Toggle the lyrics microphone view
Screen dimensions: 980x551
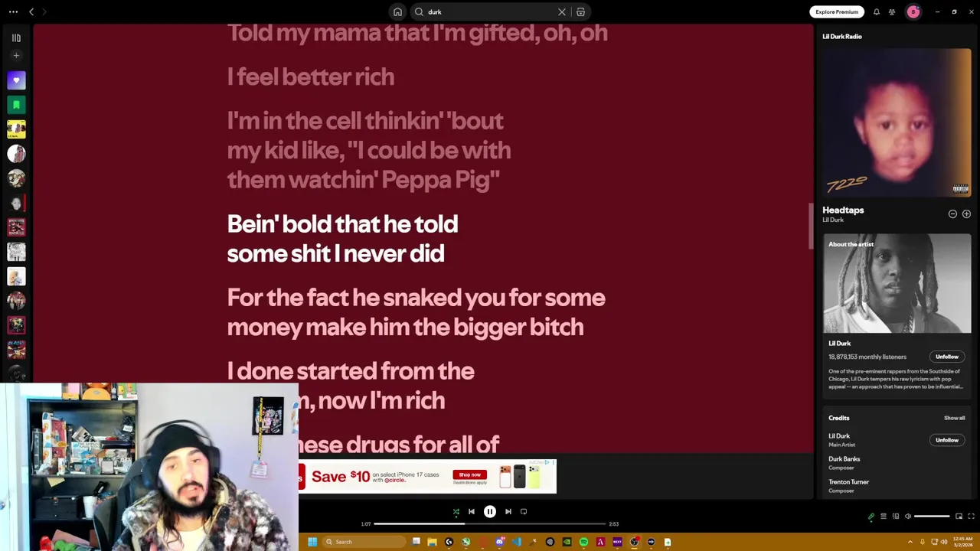click(x=871, y=517)
